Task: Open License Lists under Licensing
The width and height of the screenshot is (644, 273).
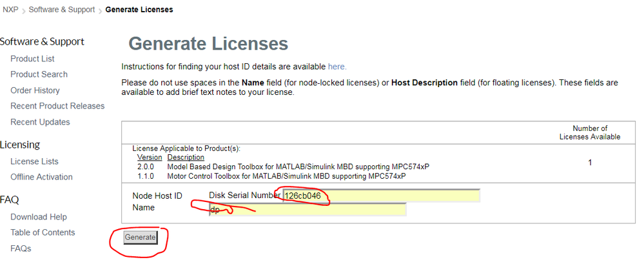Action: (x=35, y=161)
